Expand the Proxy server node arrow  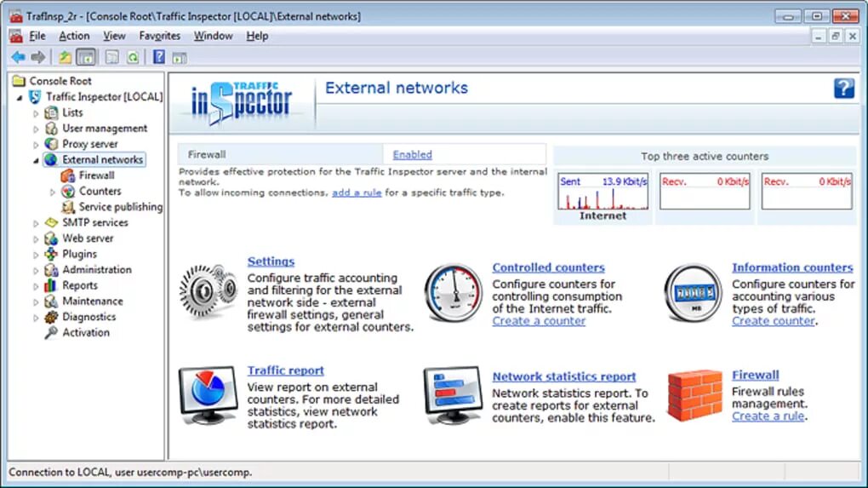36,145
